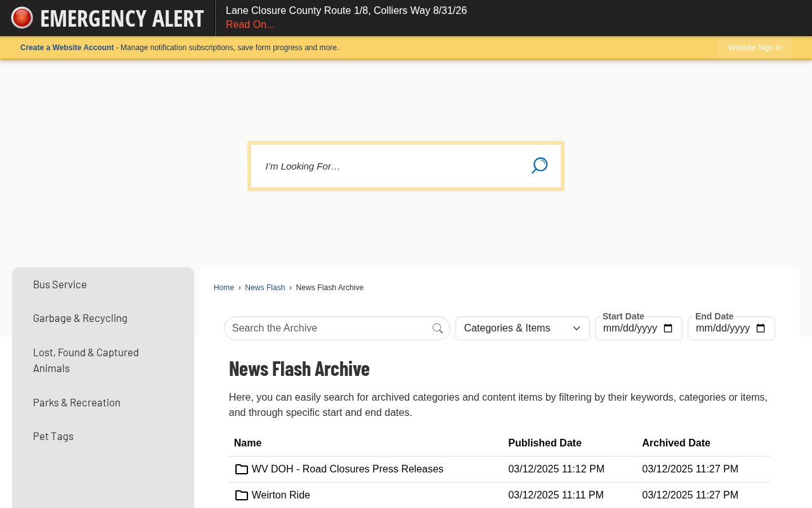This screenshot has height=508, width=812.
Task: Open the Pet Tags menu item
Action: click(53, 436)
